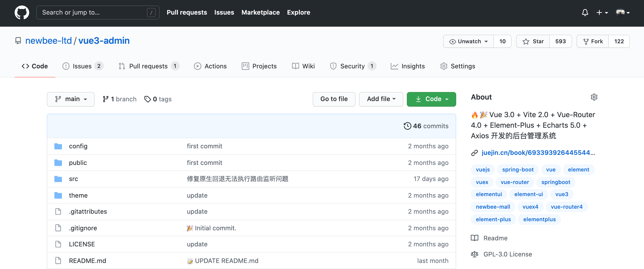Switch to the Issues tab
Screen dimensions: 644x269
pyautogui.click(x=83, y=66)
